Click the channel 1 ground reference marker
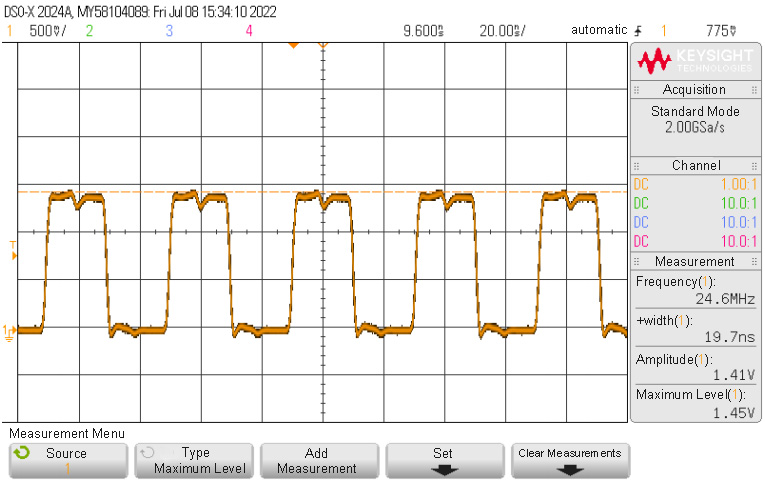 (x=9, y=333)
